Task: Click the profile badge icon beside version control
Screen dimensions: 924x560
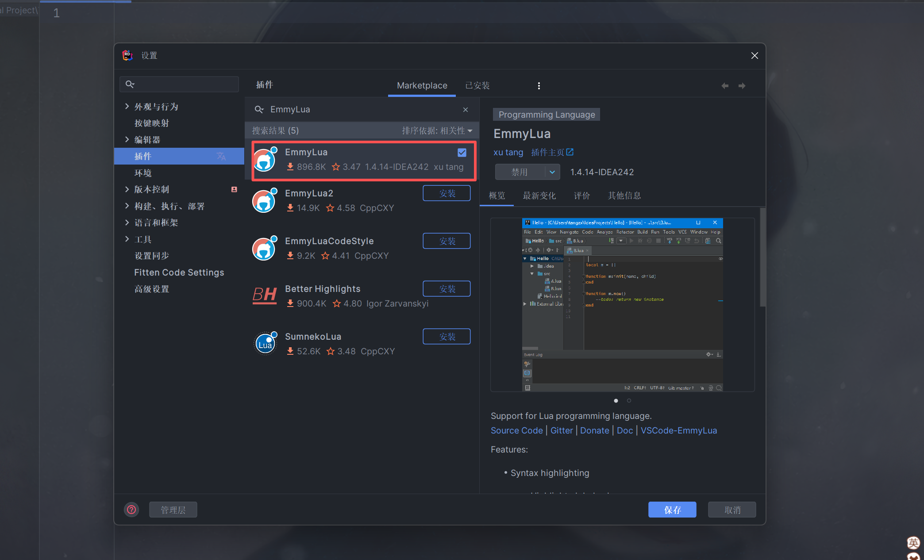Action: click(234, 189)
